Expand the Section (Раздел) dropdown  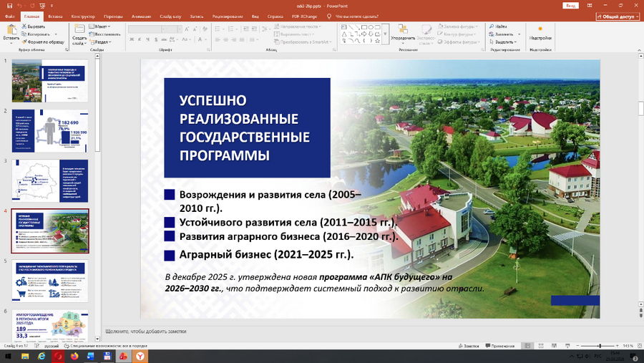click(102, 42)
